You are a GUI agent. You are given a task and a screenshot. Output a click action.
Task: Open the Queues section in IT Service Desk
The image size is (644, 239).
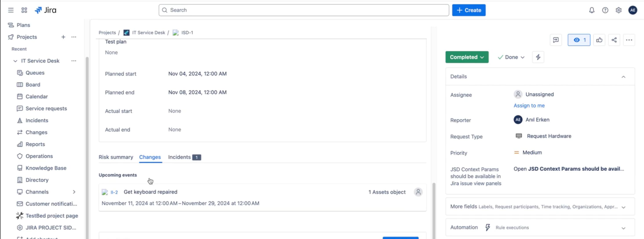[x=35, y=73]
